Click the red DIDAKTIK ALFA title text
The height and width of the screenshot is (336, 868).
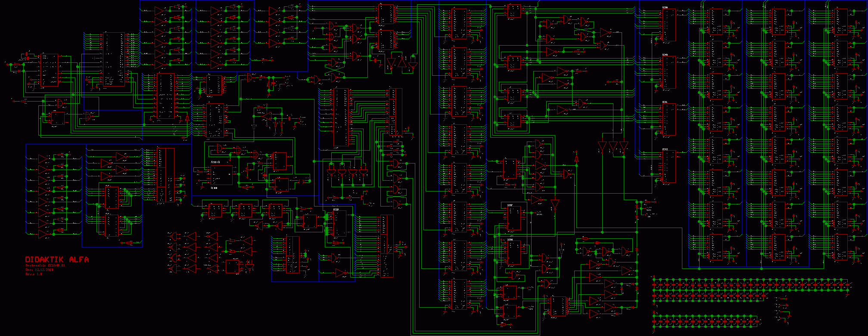pyautogui.click(x=57, y=259)
